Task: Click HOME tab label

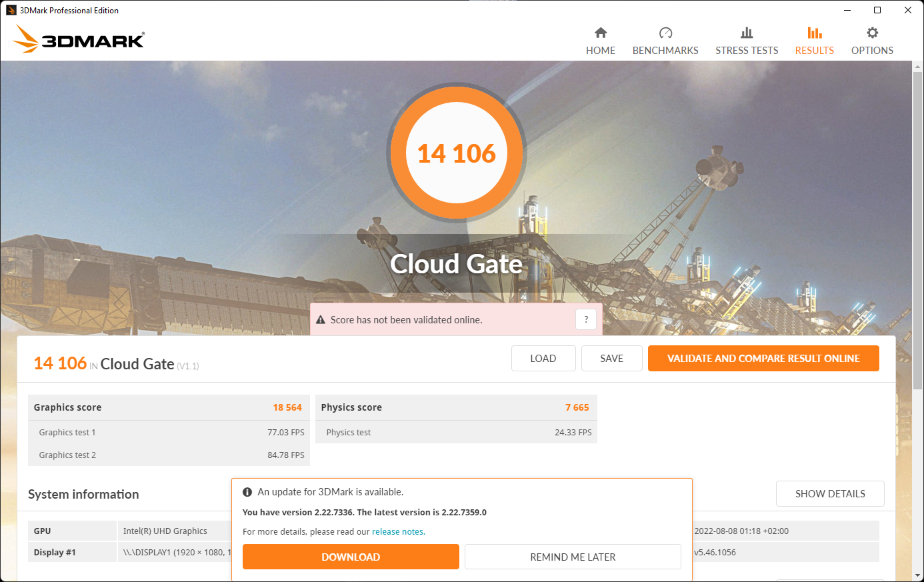Action: 601,51
